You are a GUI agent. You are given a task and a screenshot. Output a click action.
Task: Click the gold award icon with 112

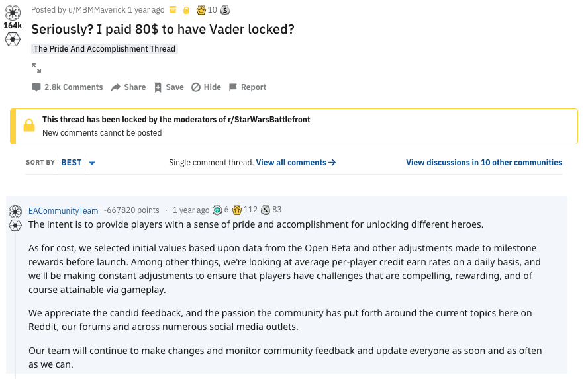237,210
